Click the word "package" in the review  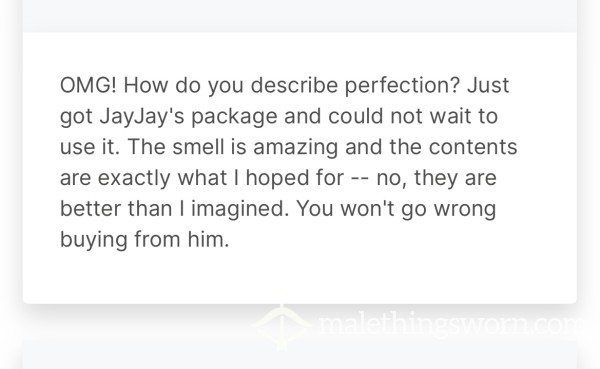coord(234,117)
